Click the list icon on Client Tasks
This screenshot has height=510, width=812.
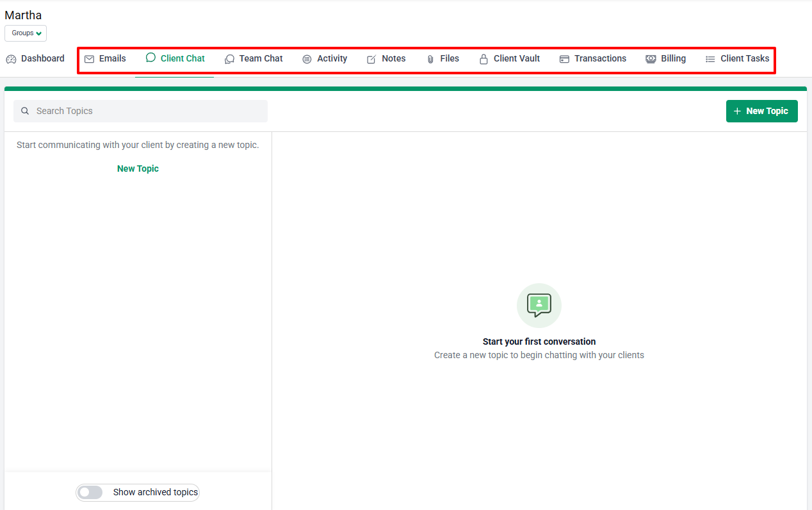pos(710,58)
